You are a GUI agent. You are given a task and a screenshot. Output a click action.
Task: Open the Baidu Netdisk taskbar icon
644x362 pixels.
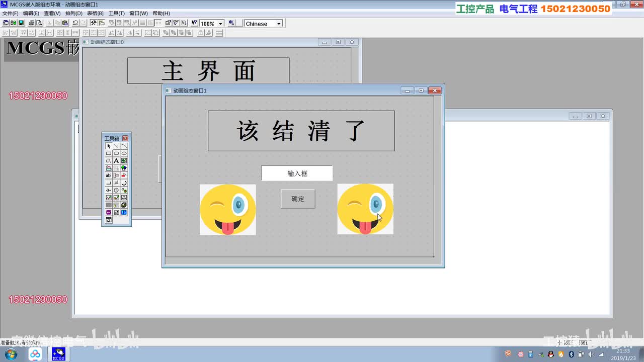pos(35,354)
